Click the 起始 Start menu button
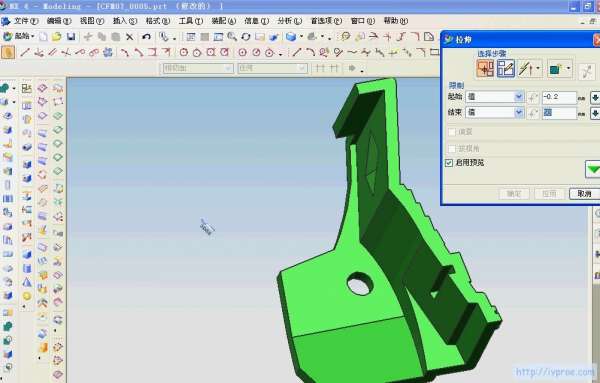The width and height of the screenshot is (600, 383). tap(19, 36)
